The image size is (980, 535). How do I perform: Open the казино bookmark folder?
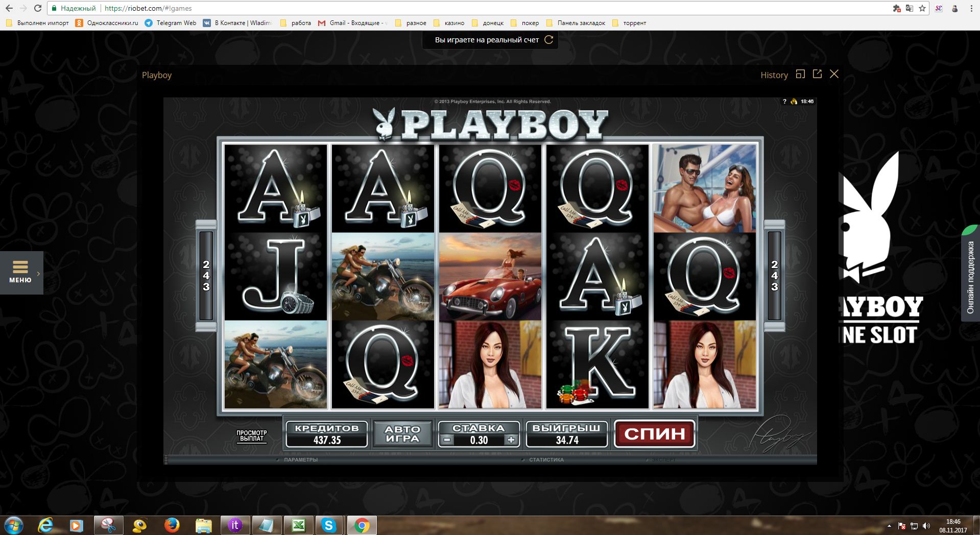click(449, 23)
